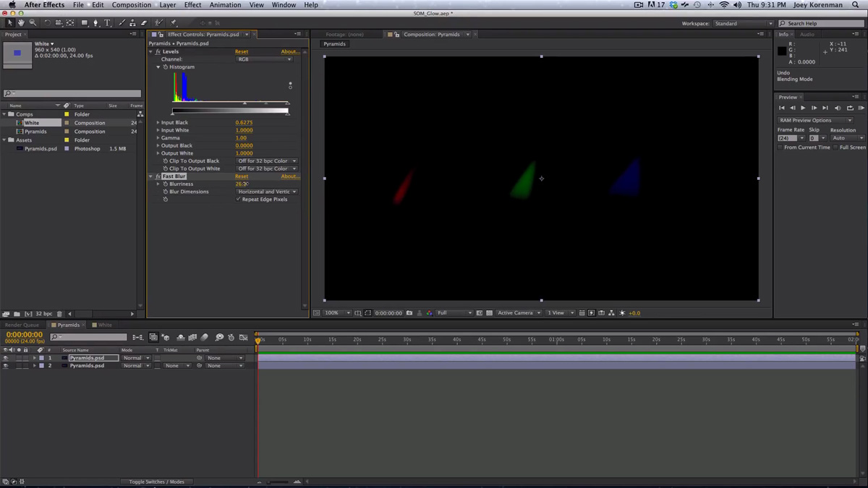Reset the Levels effect
868x488 pixels.
click(241, 51)
